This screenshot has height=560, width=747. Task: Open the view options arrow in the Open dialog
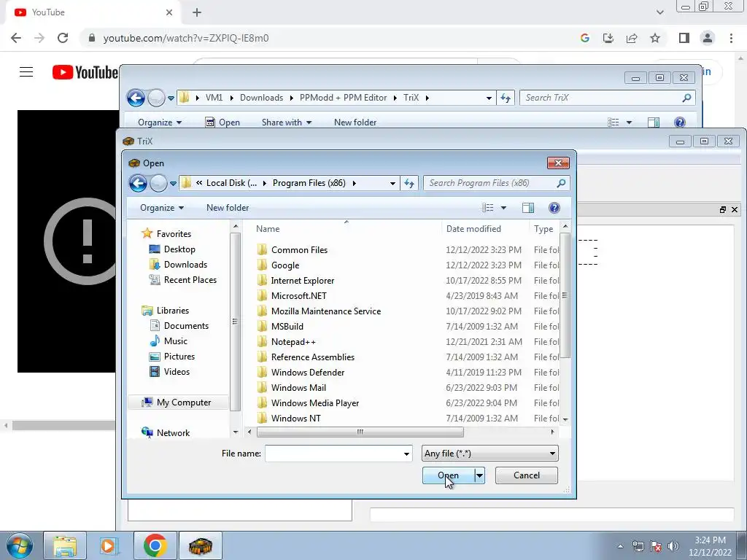[x=503, y=208]
